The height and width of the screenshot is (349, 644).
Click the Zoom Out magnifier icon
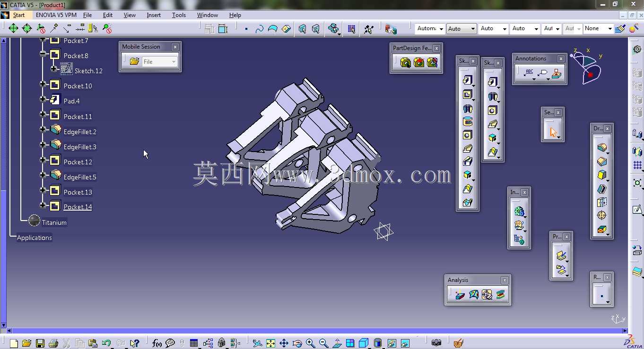coord(323,343)
